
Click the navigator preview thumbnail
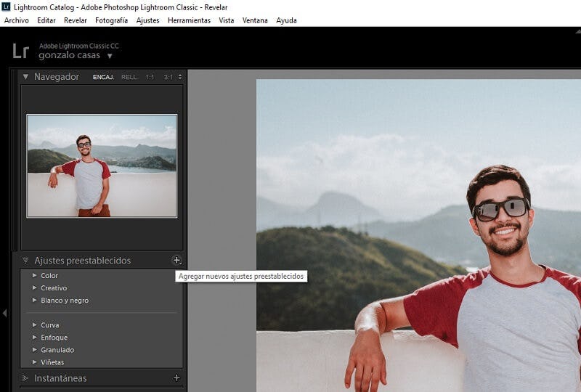(x=102, y=166)
